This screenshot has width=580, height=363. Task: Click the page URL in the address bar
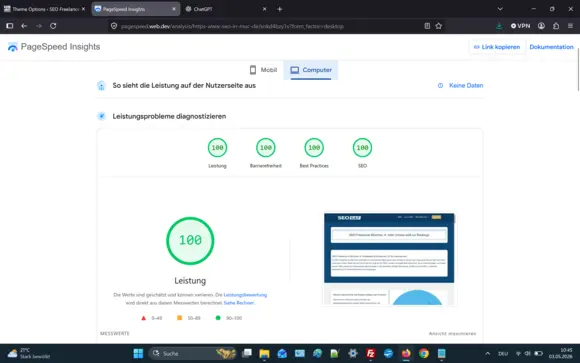point(232,26)
